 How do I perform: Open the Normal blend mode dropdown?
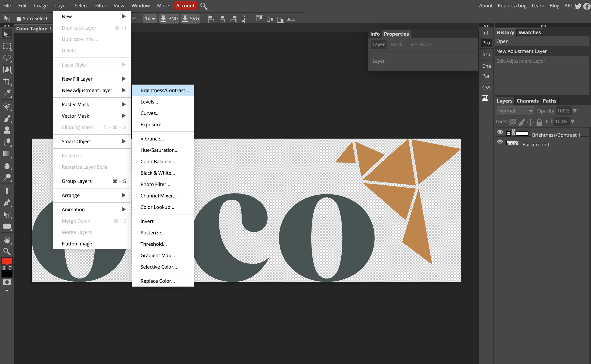(x=515, y=111)
